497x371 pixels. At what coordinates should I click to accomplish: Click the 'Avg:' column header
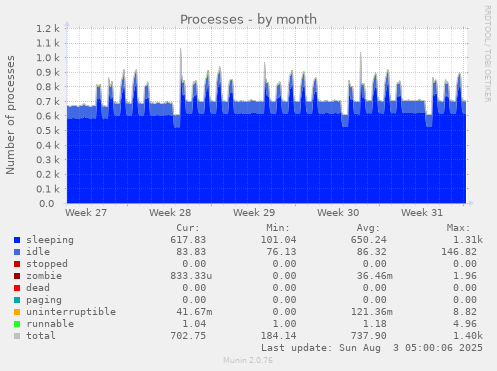(368, 228)
